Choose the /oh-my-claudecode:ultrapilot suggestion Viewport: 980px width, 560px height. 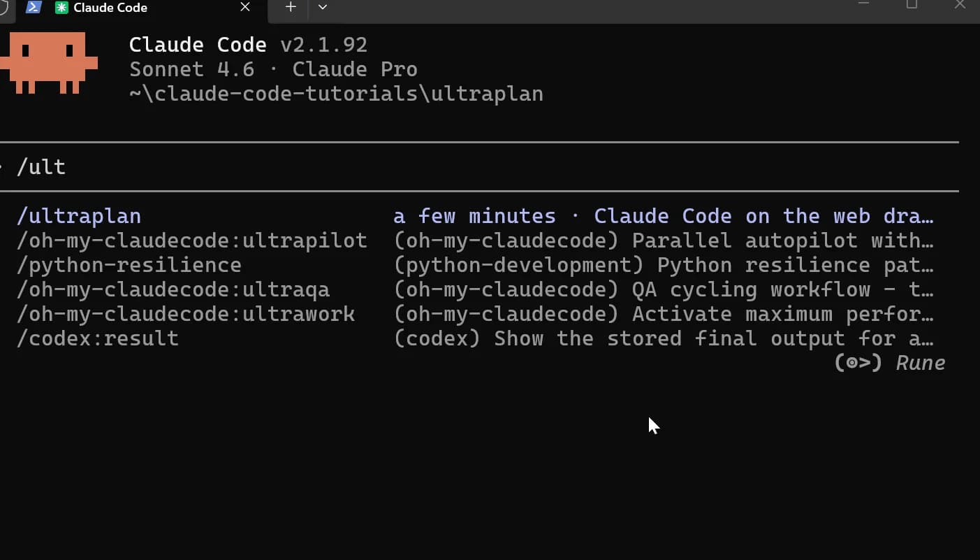pyautogui.click(x=191, y=240)
